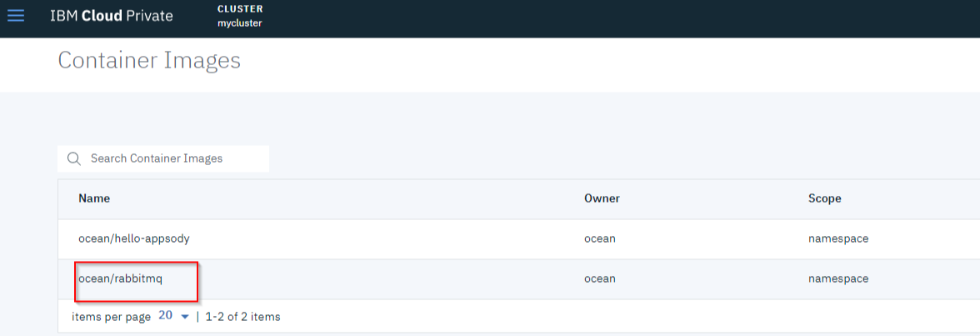Sort by the Scope column header
Image resolution: width=980 pixels, height=336 pixels.
click(824, 198)
